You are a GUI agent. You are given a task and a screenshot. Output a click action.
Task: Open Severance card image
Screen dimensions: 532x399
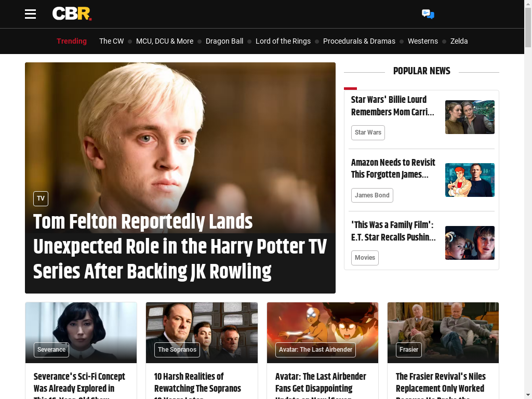(x=81, y=332)
